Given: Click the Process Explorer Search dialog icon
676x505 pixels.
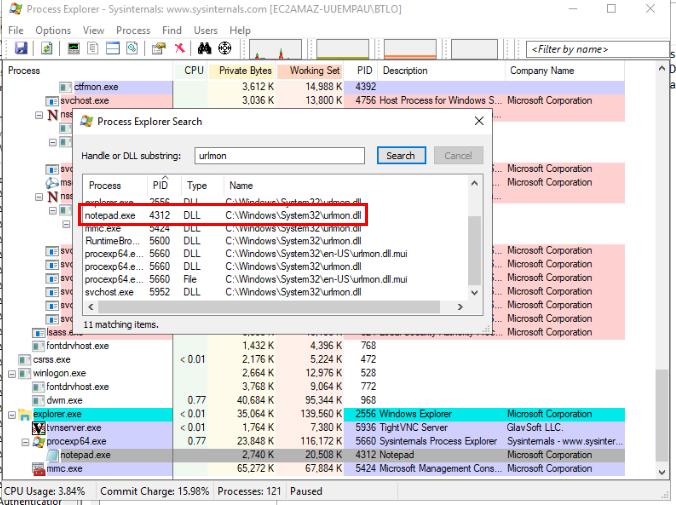Looking at the screenshot, I should click(x=87, y=121).
